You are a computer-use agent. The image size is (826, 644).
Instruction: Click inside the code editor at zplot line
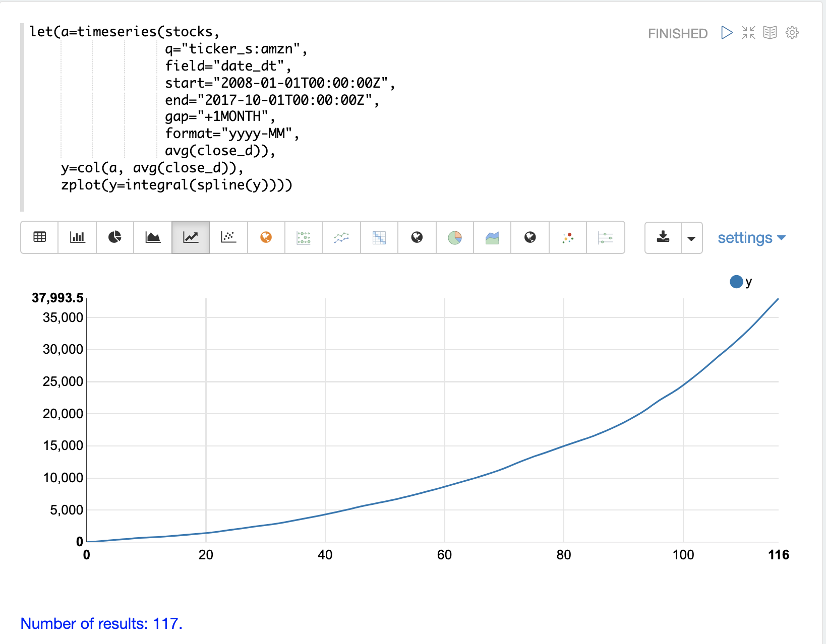[176, 185]
